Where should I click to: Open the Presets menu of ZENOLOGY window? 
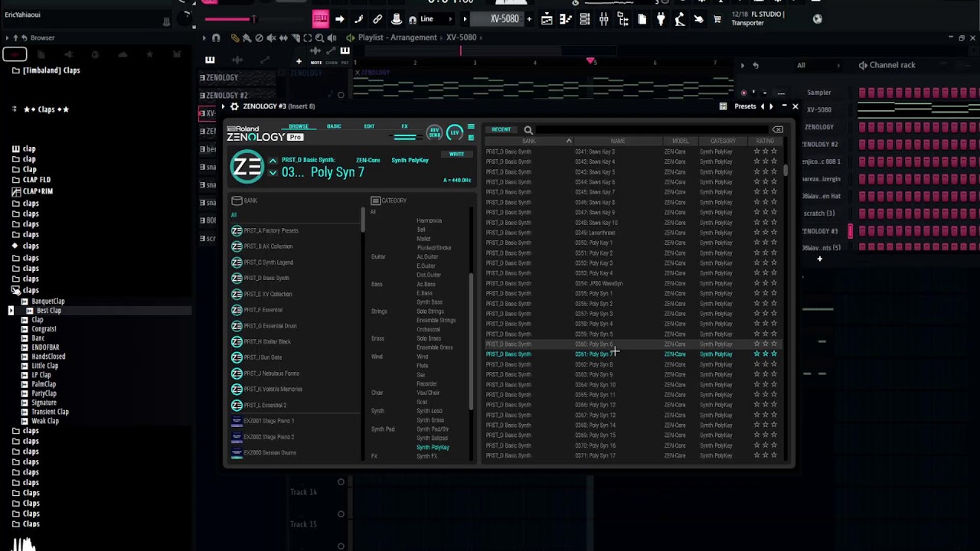[745, 106]
